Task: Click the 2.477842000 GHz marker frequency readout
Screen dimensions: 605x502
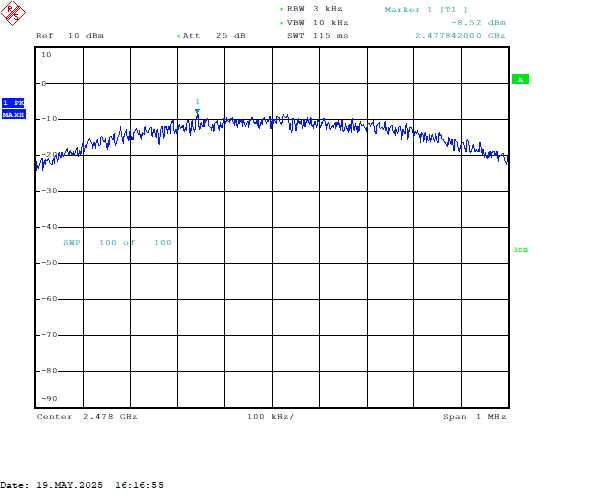Action: coord(460,36)
